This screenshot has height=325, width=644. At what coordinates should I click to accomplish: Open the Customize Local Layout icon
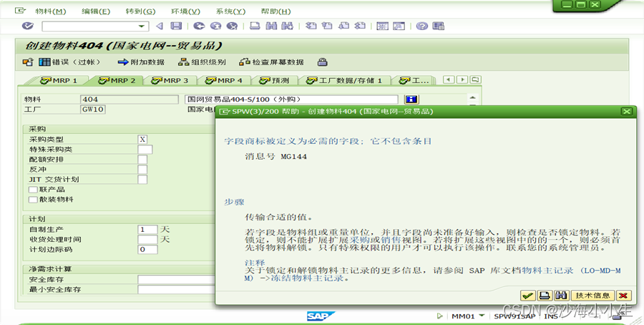pyautogui.click(x=438, y=26)
